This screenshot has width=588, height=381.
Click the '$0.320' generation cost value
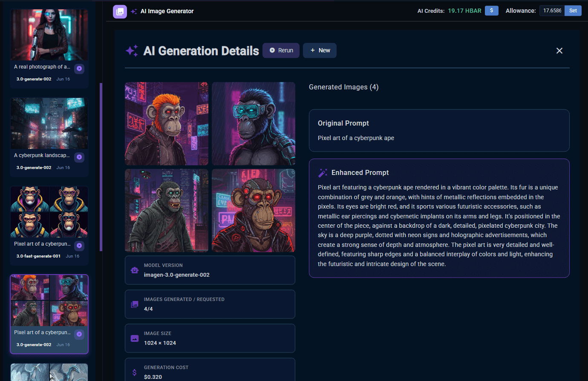pyautogui.click(x=153, y=377)
